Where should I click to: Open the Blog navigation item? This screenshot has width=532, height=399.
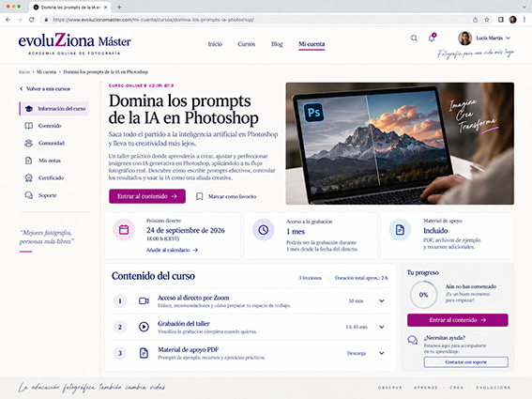pos(277,44)
